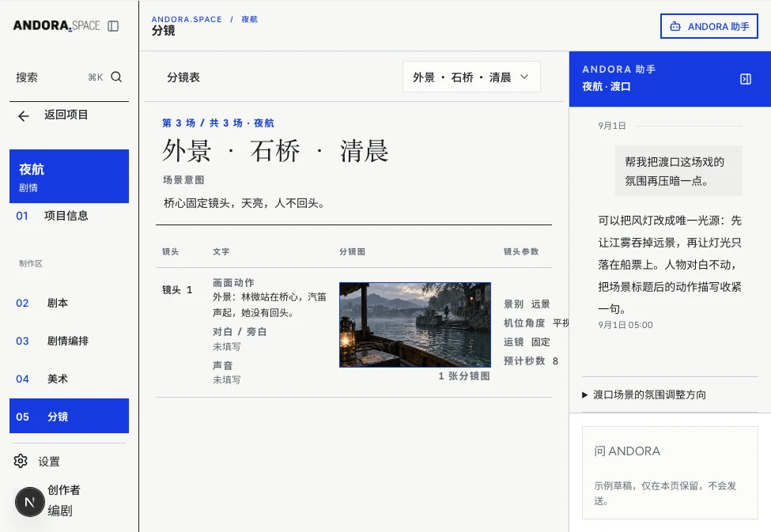Click the 搜索 search field
The image size is (771, 532).
[x=69, y=77]
